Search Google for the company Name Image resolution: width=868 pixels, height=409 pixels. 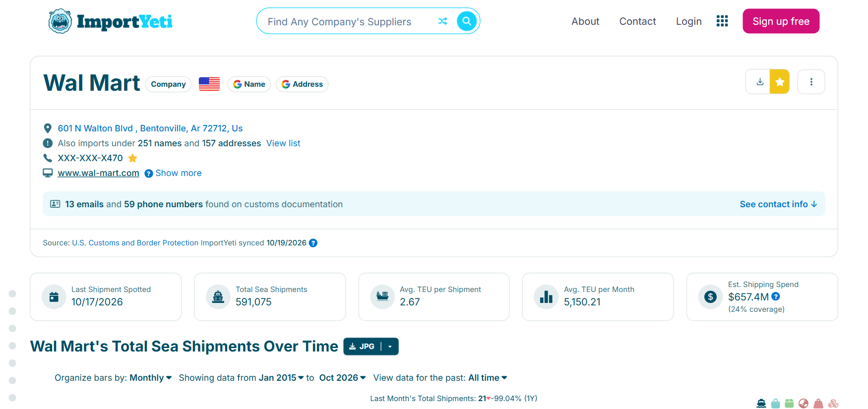(249, 84)
